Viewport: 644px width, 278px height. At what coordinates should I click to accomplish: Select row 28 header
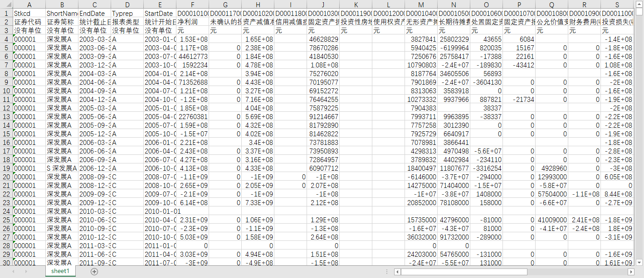6,245
